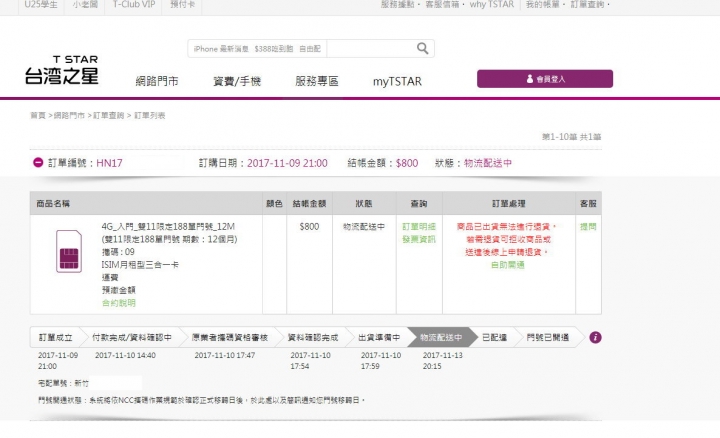Open 客服信箱 link in top bar
The width and height of the screenshot is (720, 438).
(x=442, y=5)
